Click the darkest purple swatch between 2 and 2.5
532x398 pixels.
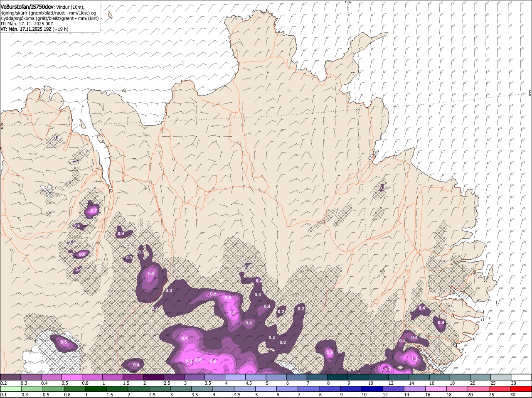[x=153, y=377]
